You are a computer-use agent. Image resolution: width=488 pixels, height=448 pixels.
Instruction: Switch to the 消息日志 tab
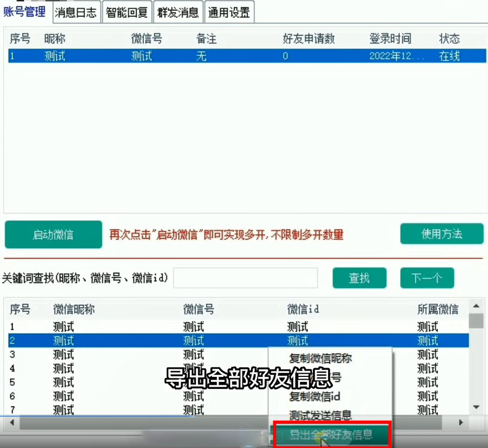[x=76, y=12]
